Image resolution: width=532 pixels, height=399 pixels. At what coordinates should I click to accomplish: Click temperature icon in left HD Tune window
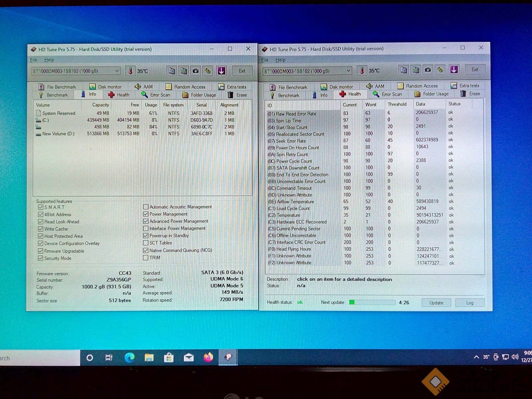pyautogui.click(x=130, y=71)
